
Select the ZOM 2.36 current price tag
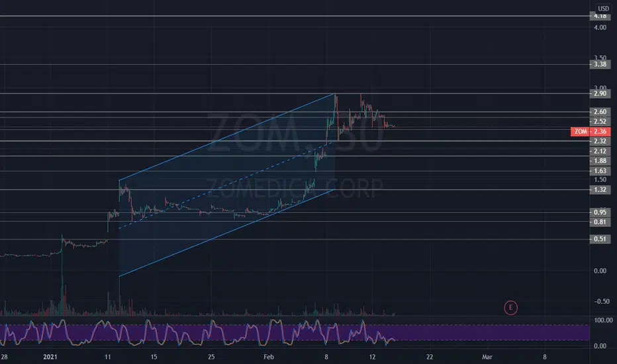[591, 132]
